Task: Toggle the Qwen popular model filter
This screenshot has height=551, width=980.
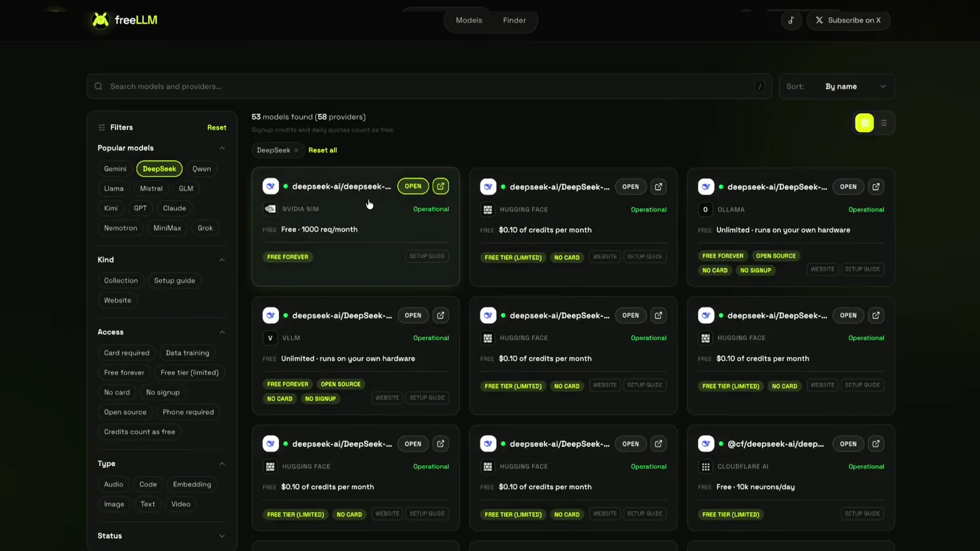Action: click(201, 169)
